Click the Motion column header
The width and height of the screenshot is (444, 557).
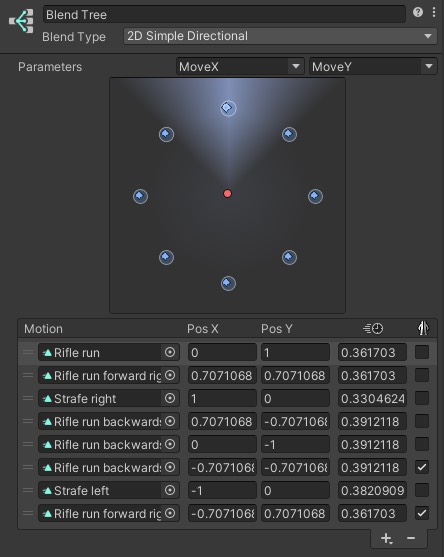[43, 329]
